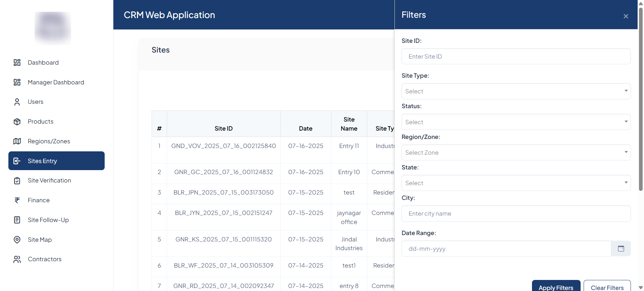
Task: Click the Manager Dashboard icon
Action: (17, 82)
